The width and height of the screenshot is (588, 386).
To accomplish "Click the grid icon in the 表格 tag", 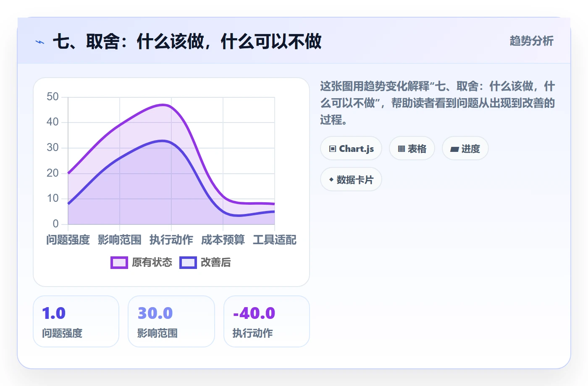I will (x=402, y=149).
